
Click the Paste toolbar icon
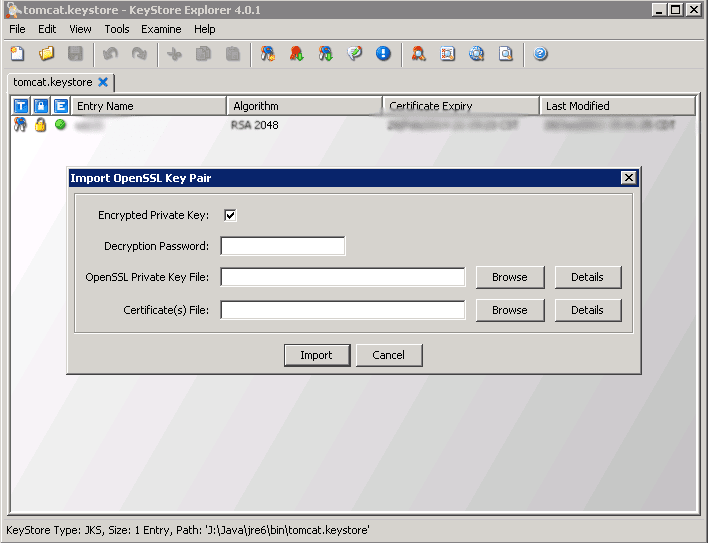point(233,54)
